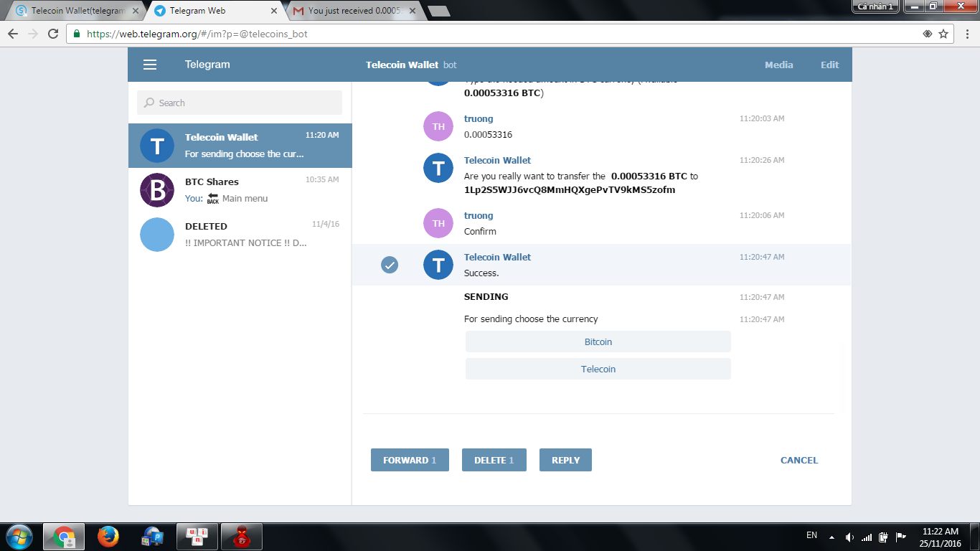Screen dimensions: 980x551
Task: Click the TH avatar beside the Confirm message
Action: click(x=438, y=223)
